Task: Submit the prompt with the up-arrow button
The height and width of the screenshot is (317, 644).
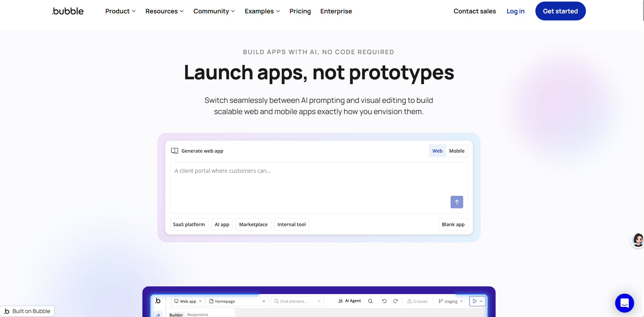Action: tap(457, 202)
